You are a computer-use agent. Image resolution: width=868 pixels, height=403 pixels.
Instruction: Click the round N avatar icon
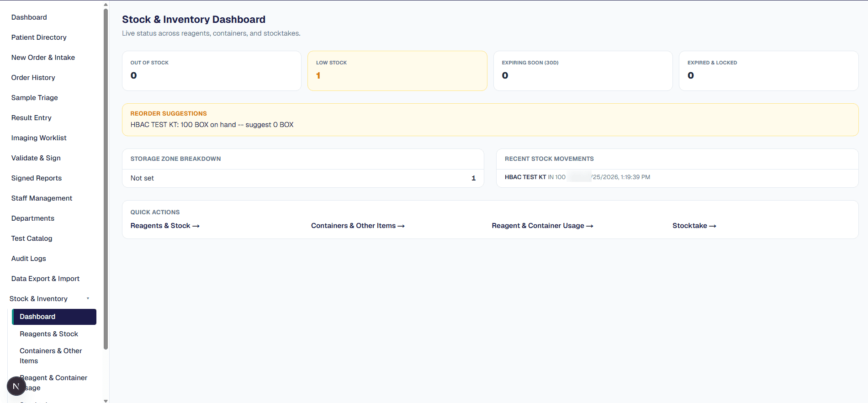click(16, 386)
